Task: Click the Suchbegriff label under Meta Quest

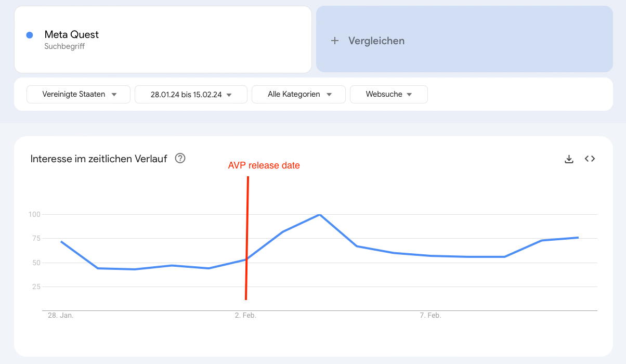Action: point(64,46)
